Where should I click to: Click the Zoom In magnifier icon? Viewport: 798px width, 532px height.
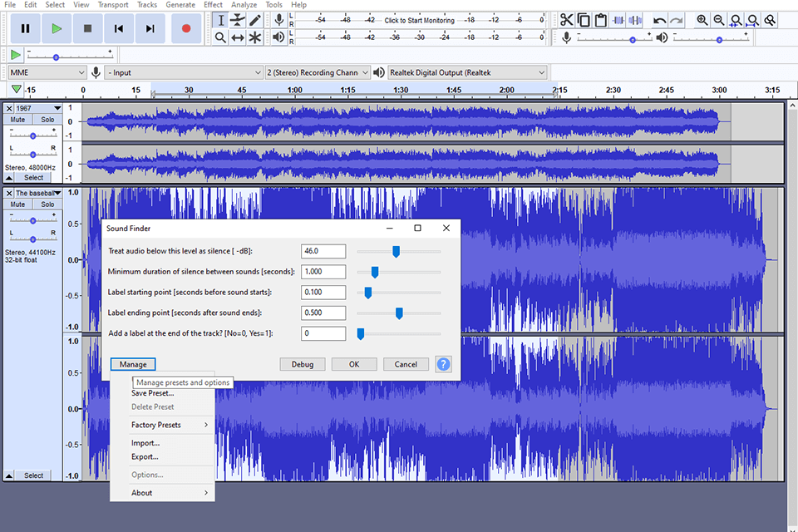tap(702, 20)
